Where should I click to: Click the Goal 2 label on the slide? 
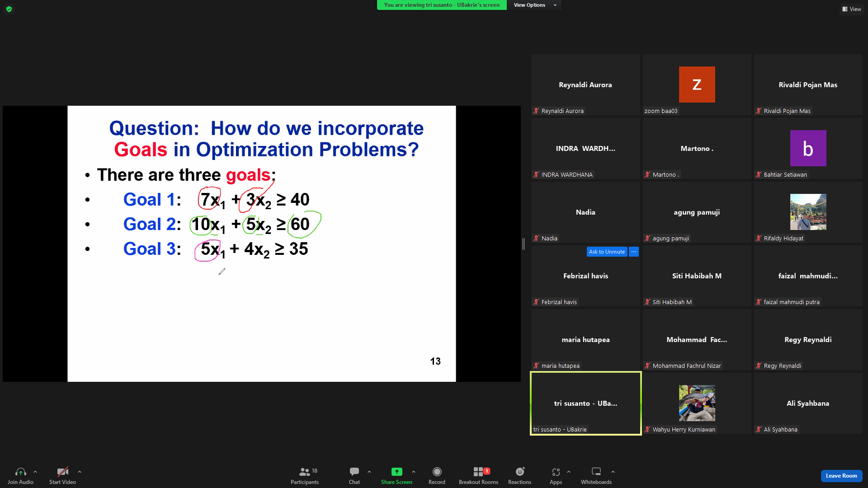coord(152,224)
